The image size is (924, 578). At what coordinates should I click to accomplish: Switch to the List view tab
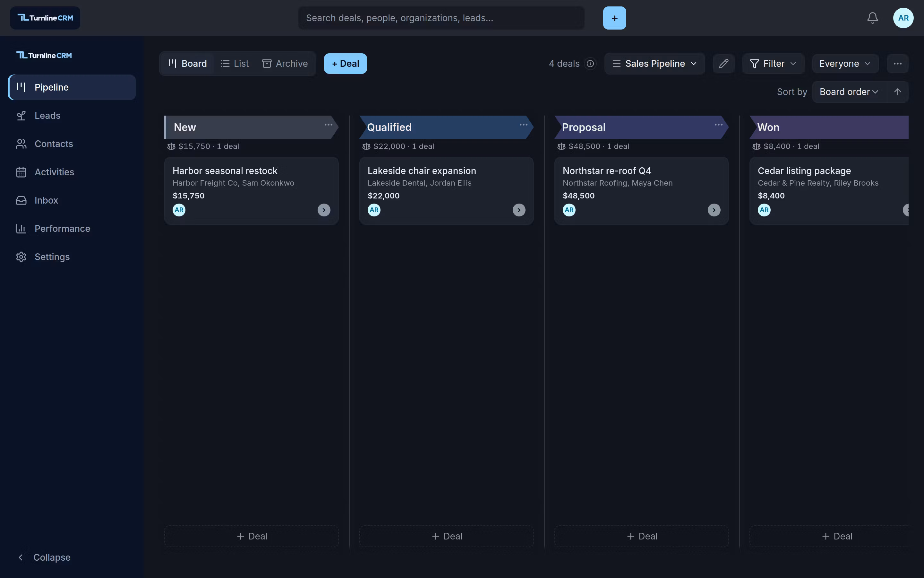235,64
